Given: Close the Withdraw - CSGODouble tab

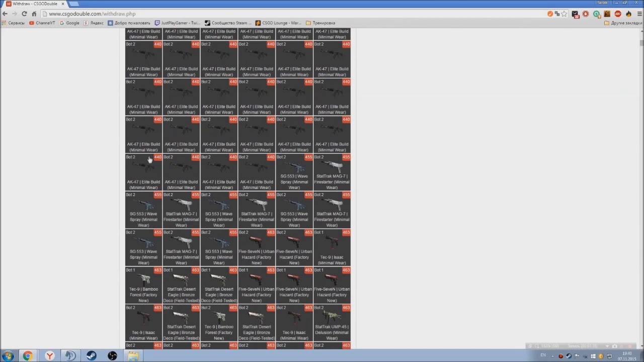Looking at the screenshot, I should coord(63,4).
